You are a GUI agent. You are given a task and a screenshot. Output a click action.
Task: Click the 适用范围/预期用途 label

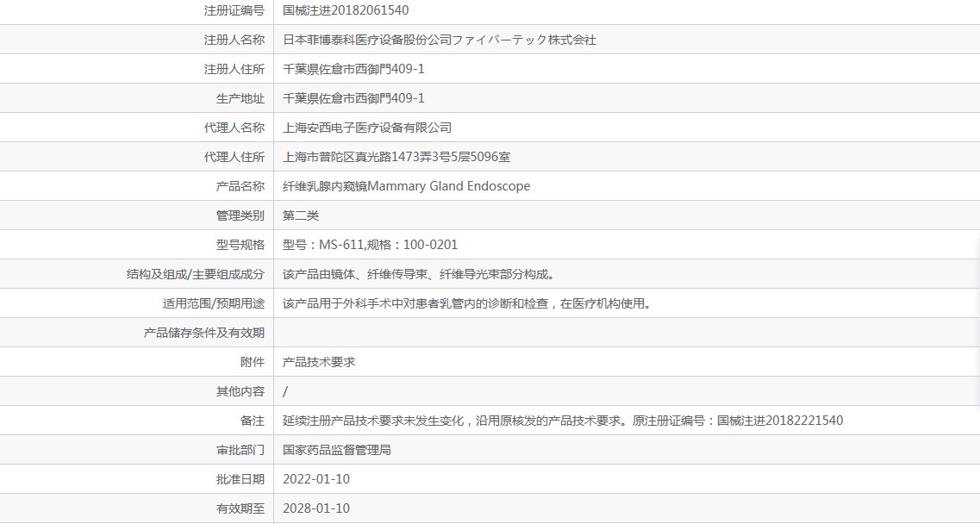click(214, 303)
